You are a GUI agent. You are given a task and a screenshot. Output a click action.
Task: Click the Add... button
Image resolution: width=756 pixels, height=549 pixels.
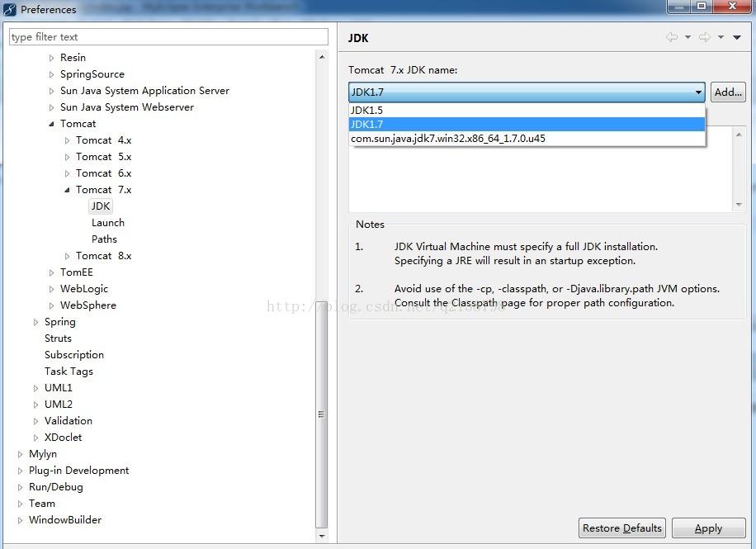(x=728, y=92)
